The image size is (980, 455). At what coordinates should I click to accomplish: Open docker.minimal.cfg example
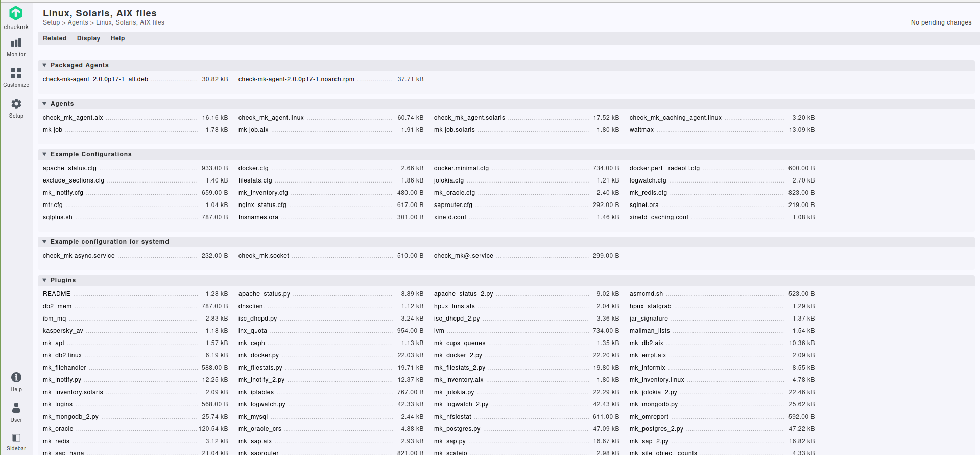(x=461, y=168)
